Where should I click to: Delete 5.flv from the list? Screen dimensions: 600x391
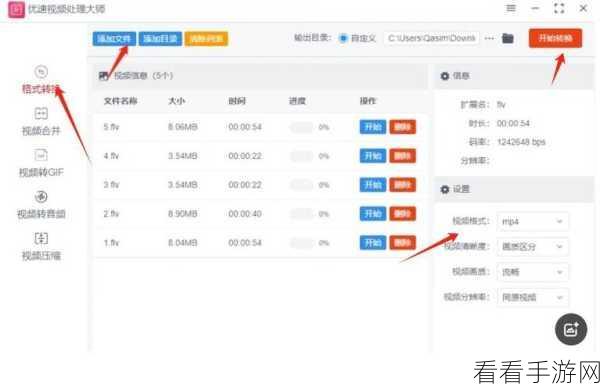tap(403, 127)
